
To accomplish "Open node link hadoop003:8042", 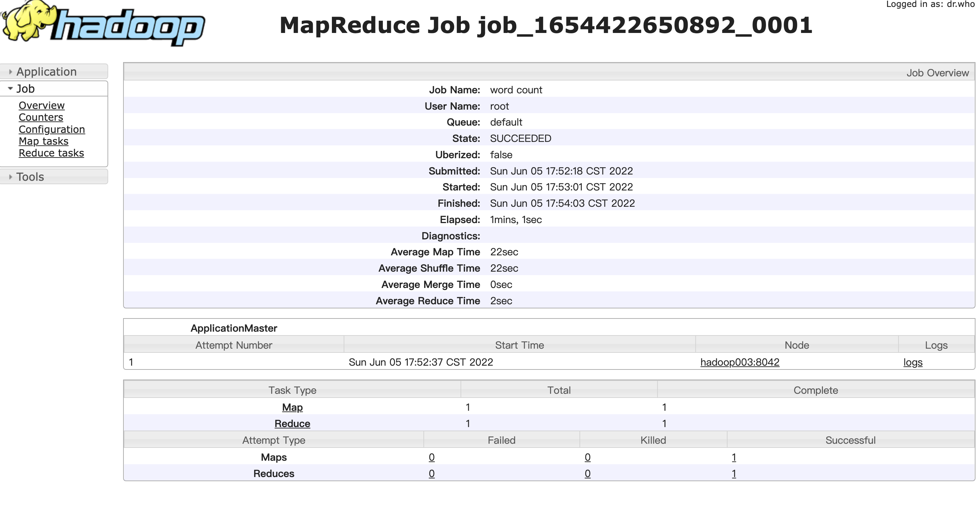I will (x=740, y=362).
